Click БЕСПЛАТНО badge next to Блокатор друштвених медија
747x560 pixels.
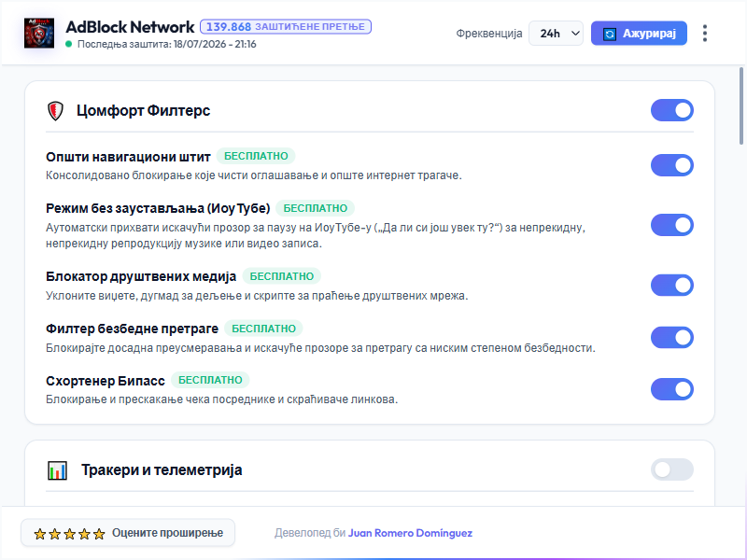(x=282, y=276)
